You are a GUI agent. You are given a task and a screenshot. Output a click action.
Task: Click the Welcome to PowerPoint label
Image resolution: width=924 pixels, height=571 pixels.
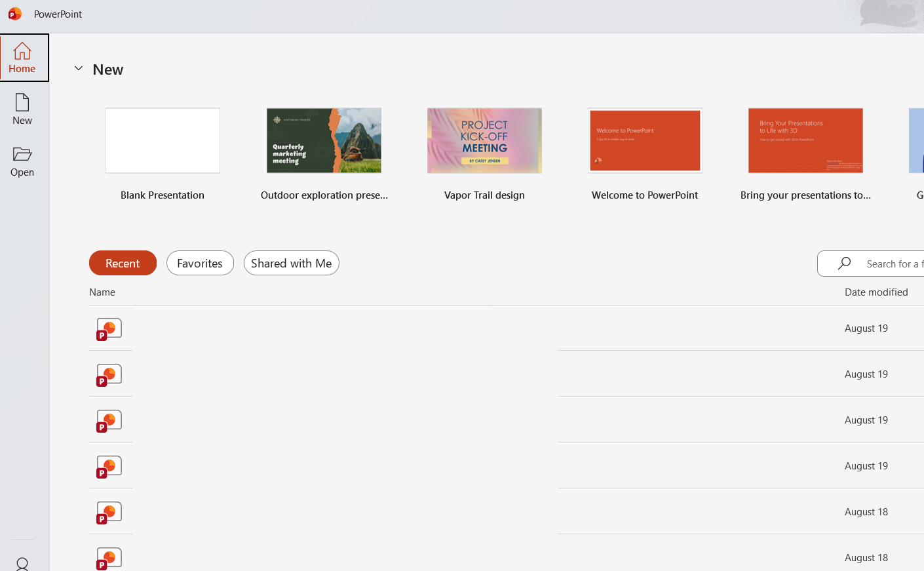pyautogui.click(x=645, y=195)
